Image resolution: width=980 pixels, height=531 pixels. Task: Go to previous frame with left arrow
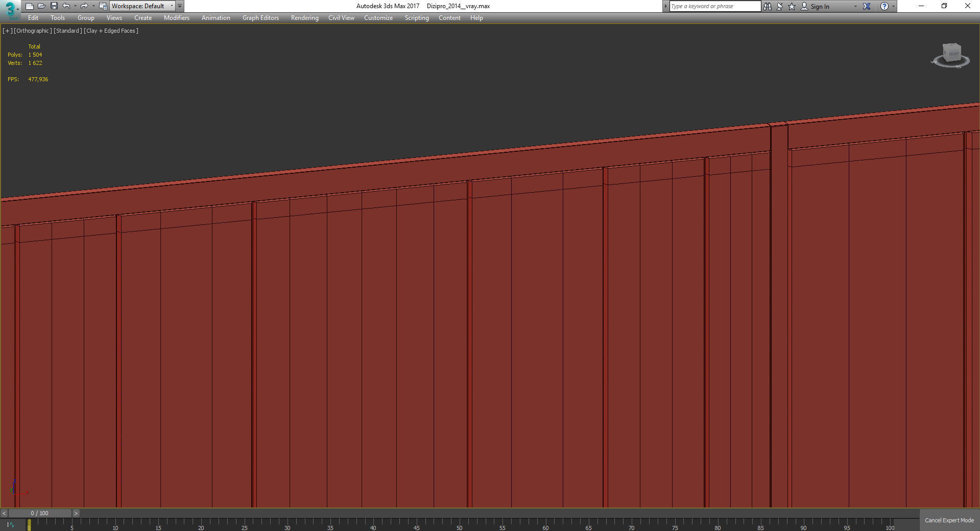click(x=4, y=513)
